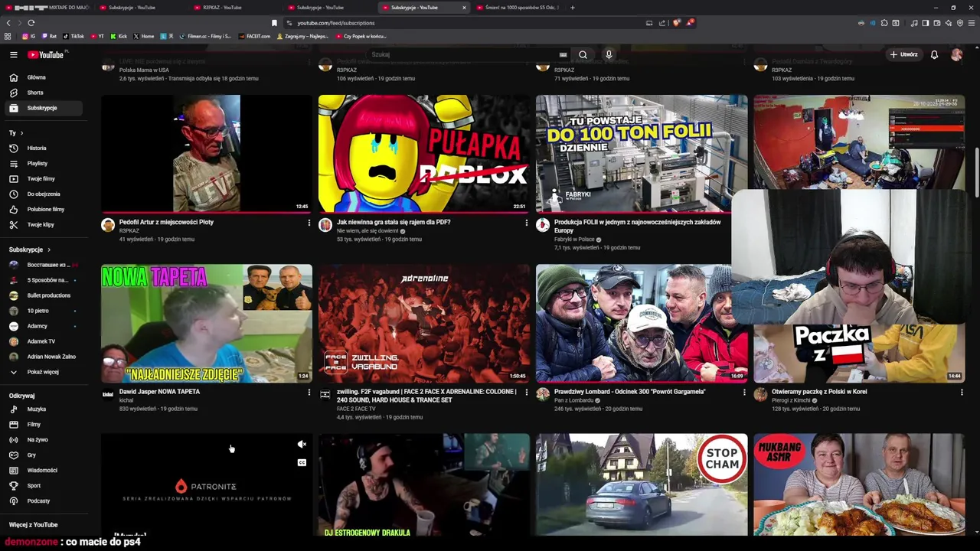
Task: Open Kick bookmark in bookmarks bar
Action: coord(119,36)
